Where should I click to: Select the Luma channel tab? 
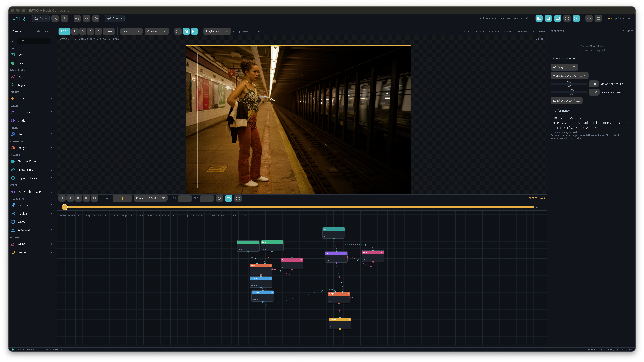tap(109, 31)
